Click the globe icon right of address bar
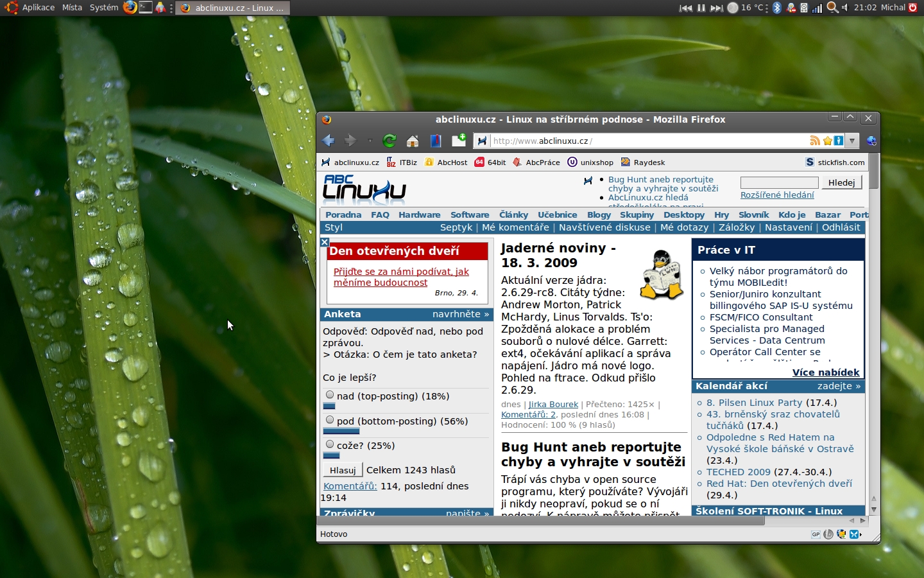The width and height of the screenshot is (924, 578). [871, 141]
